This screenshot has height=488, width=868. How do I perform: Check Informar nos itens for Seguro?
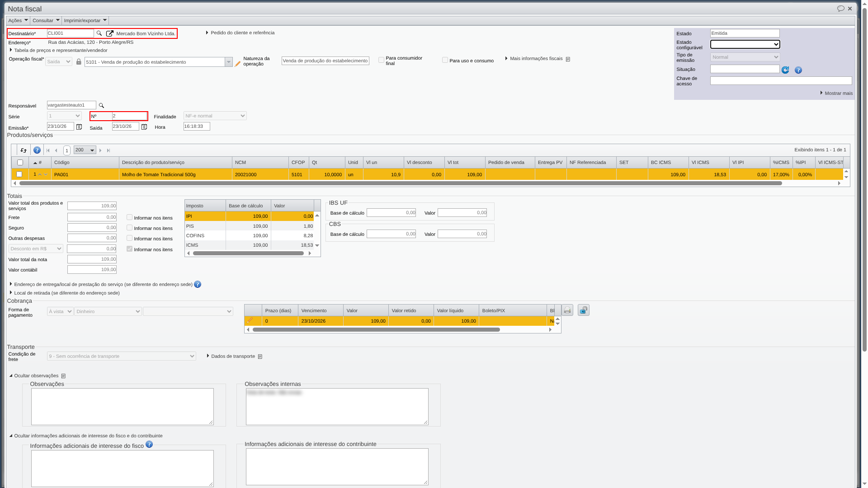click(129, 228)
